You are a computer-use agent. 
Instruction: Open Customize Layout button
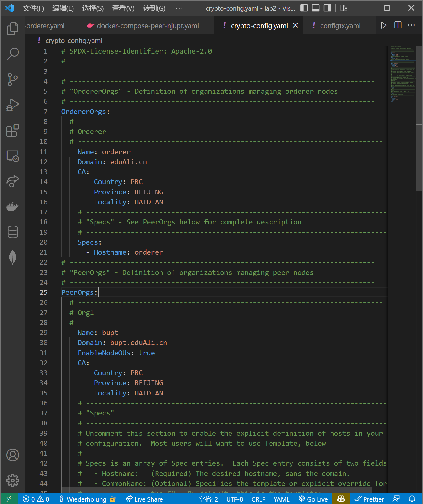344,8
